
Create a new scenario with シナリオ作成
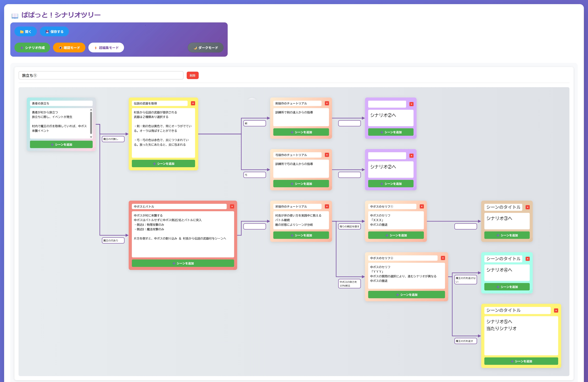coord(32,48)
